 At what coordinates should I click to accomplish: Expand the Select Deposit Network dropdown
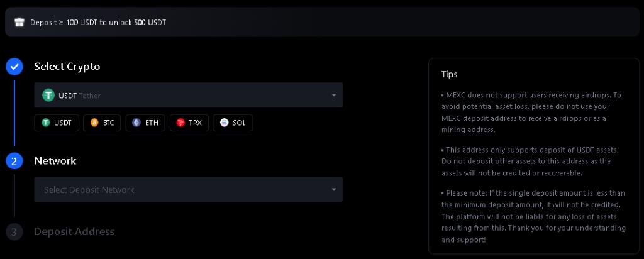pyautogui.click(x=188, y=190)
